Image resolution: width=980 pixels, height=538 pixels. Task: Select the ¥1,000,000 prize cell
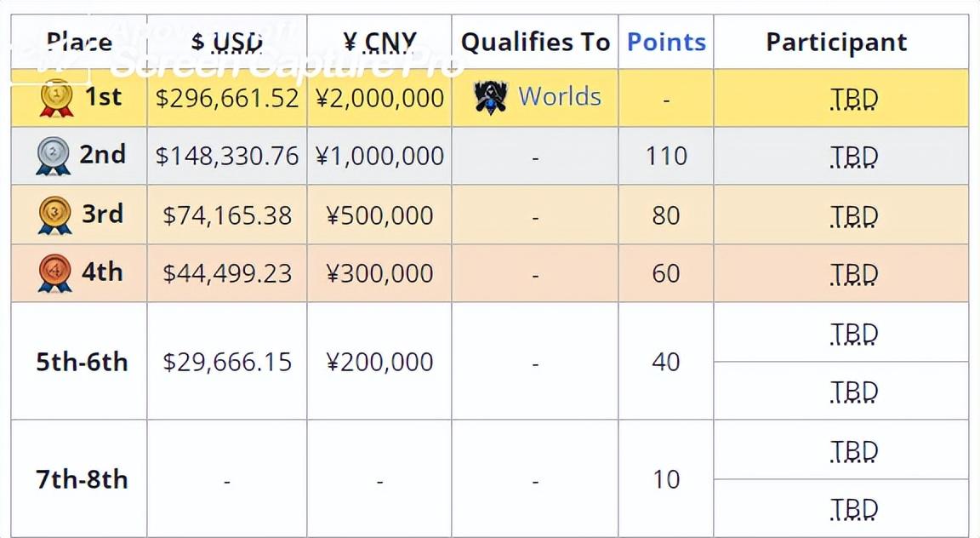379,157
